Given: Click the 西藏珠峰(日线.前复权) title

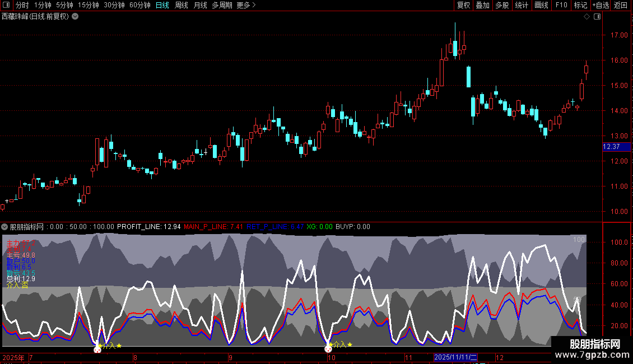Looking at the screenshot, I should 35,17.
